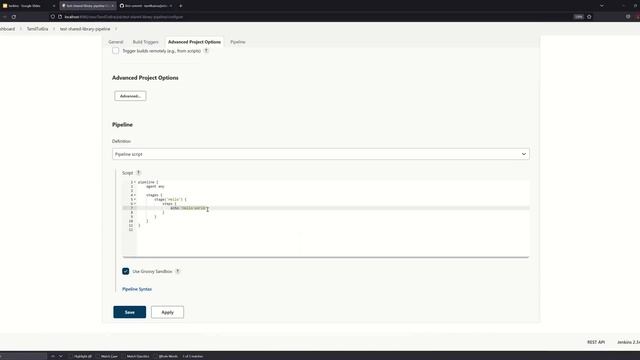Open REST API footer link

(x=596, y=342)
